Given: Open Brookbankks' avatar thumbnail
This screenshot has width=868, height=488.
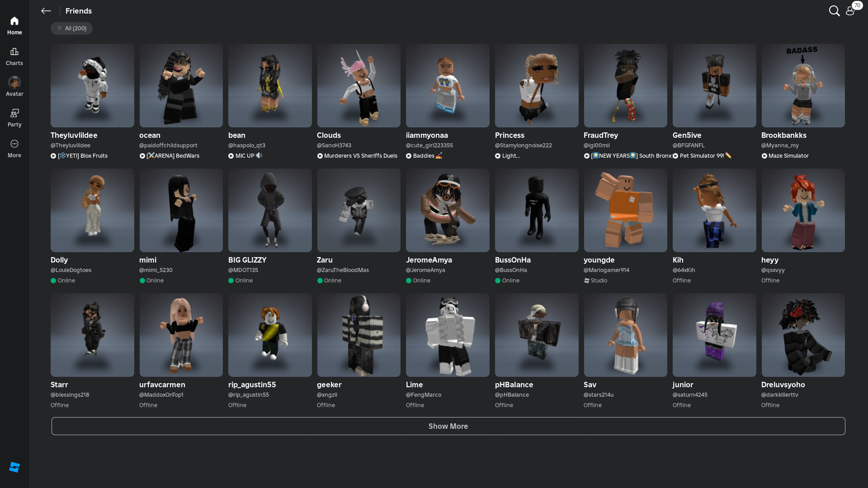Looking at the screenshot, I should pos(803,85).
